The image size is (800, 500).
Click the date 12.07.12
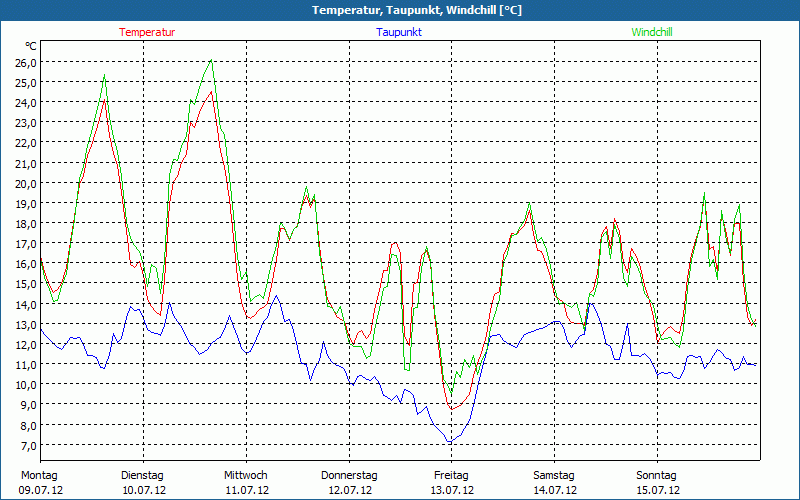tap(350, 490)
